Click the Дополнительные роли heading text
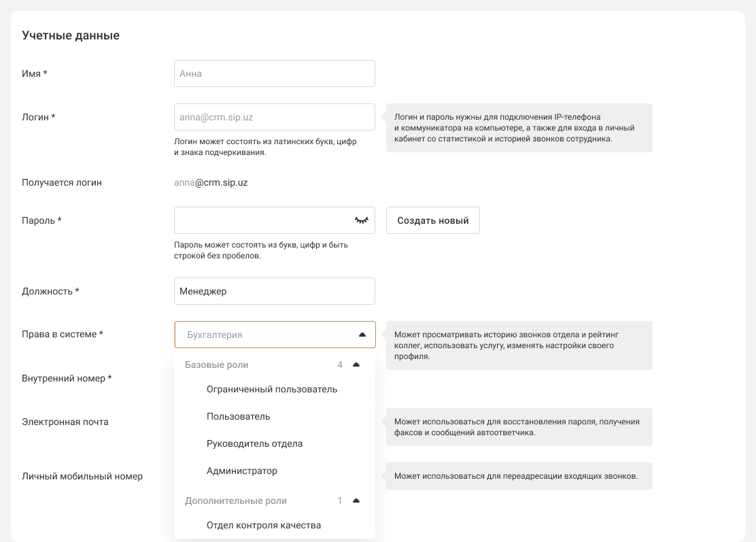Image resolution: width=756 pixels, height=542 pixels. click(x=236, y=501)
